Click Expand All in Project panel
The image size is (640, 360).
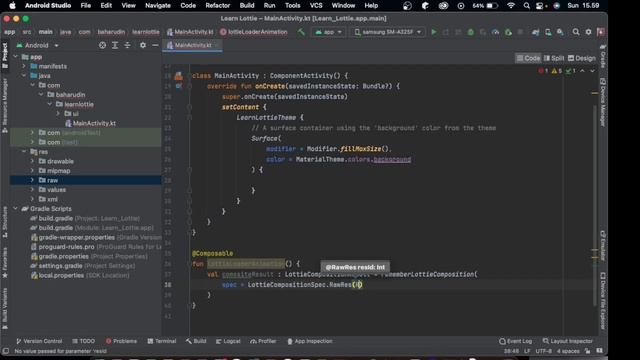point(115,45)
